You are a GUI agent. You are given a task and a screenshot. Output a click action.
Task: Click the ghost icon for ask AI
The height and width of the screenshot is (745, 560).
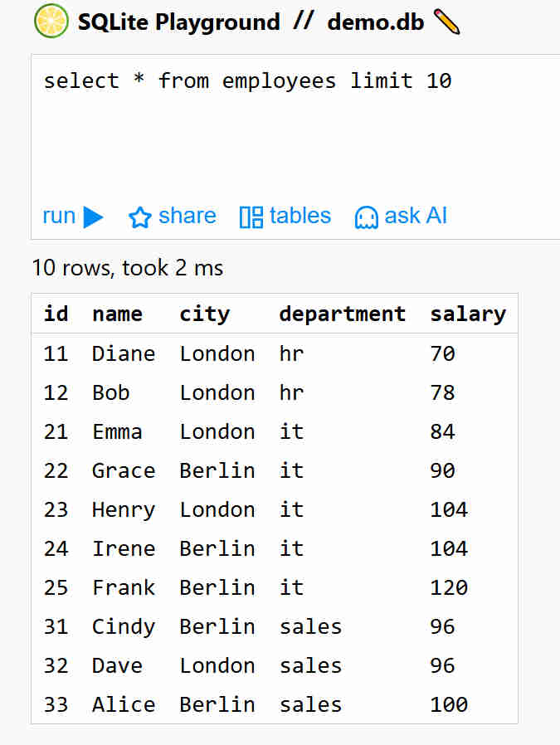click(366, 217)
